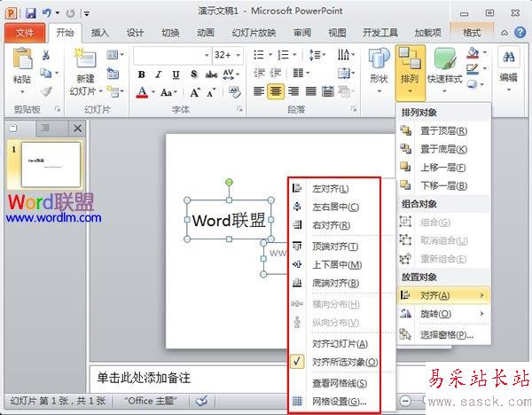Switch to the Design tab
Screen dimensions: 532x415
(135, 33)
